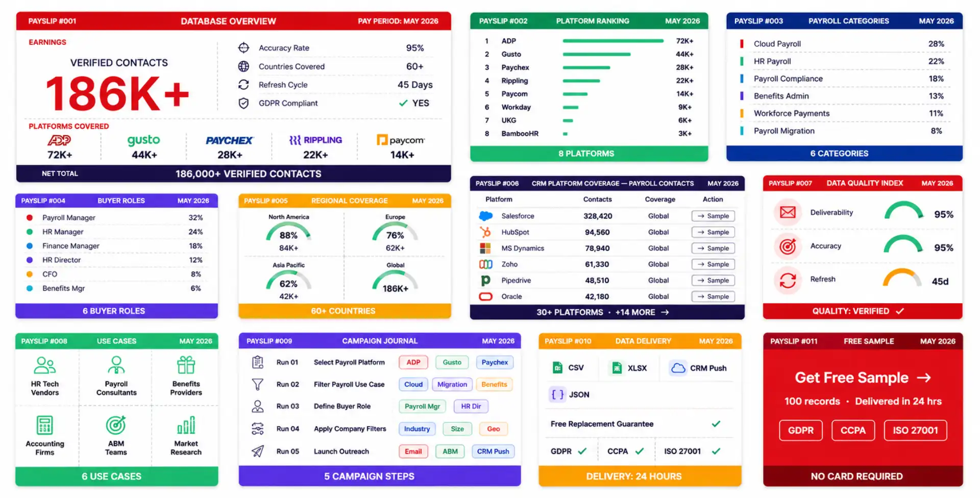Image resolution: width=980 pixels, height=498 pixels.
Task: Click the Free Replacement Guarantee checkmark
Action: 716,424
